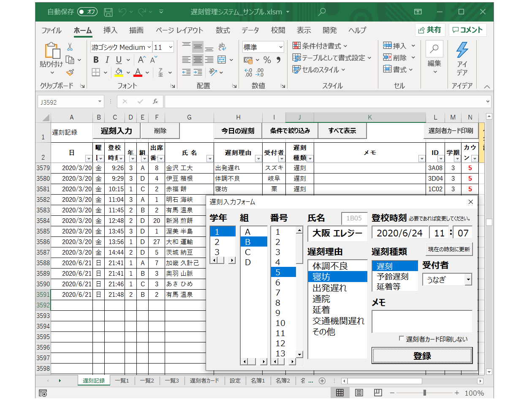532x399 pixels.
Task: Click the Decrease Decimal icon
Action: 260,72
